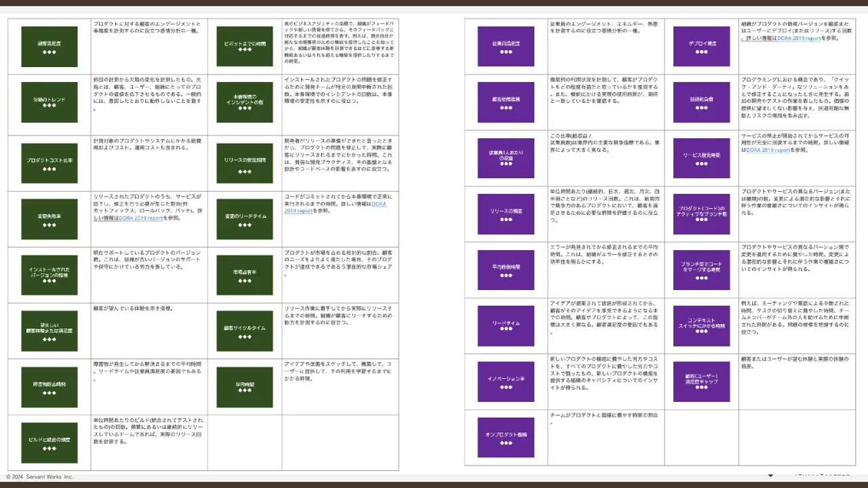Select the purple 従業員1人あたりの収益 card

click(506, 158)
